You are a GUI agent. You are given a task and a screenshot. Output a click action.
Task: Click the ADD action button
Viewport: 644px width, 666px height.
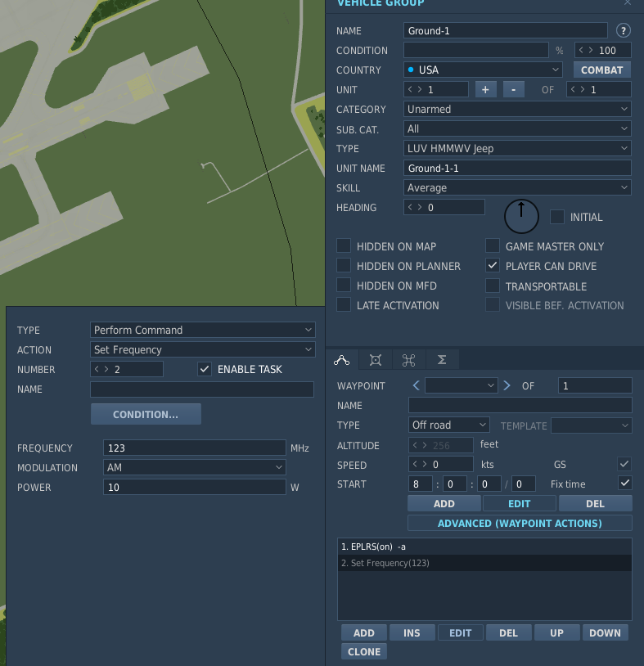coord(364,632)
